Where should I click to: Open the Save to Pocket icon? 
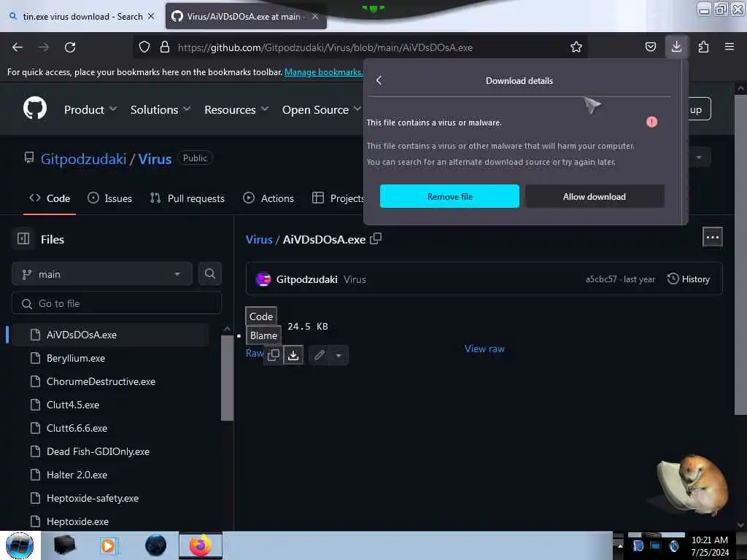[650, 47]
